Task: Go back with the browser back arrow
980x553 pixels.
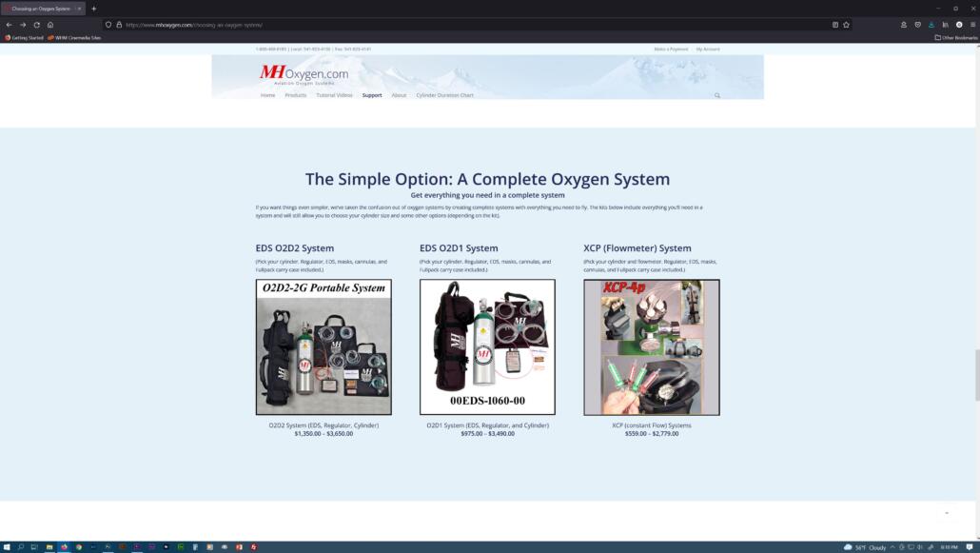Action: coord(9,25)
